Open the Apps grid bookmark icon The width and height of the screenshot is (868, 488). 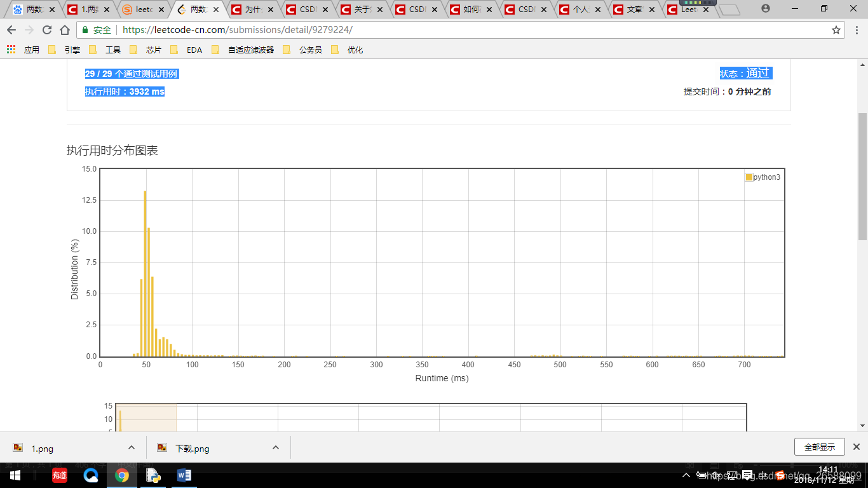pyautogui.click(x=11, y=50)
